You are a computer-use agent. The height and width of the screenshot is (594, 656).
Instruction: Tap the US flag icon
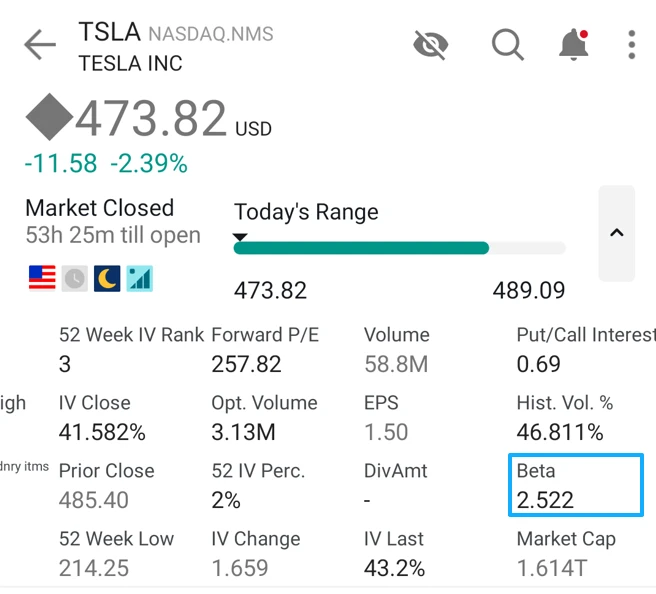42,278
